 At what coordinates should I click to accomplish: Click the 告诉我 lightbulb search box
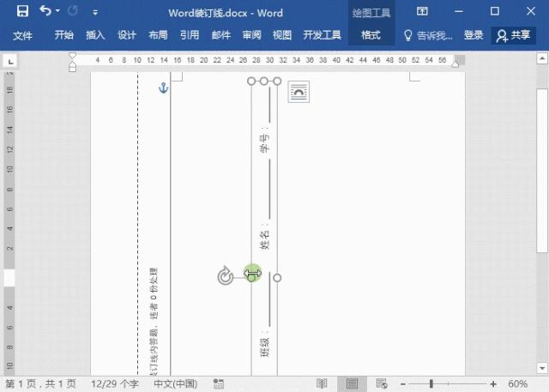(428, 35)
